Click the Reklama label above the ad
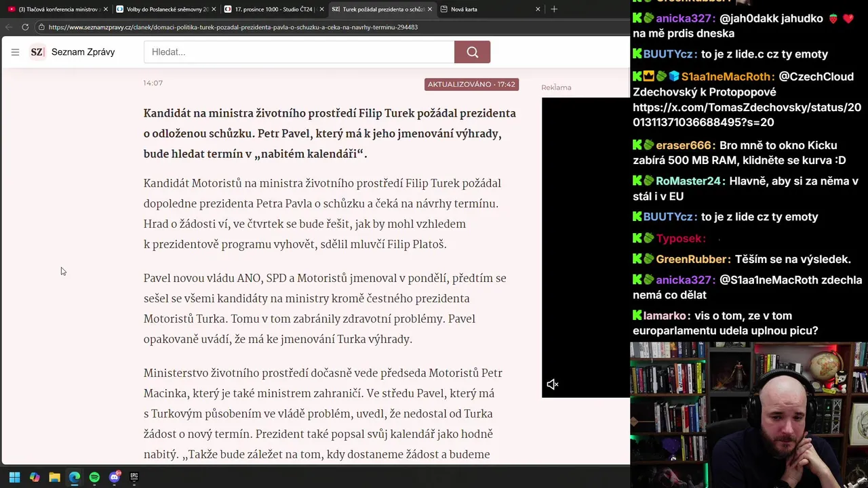This screenshot has height=488, width=868. point(556,87)
